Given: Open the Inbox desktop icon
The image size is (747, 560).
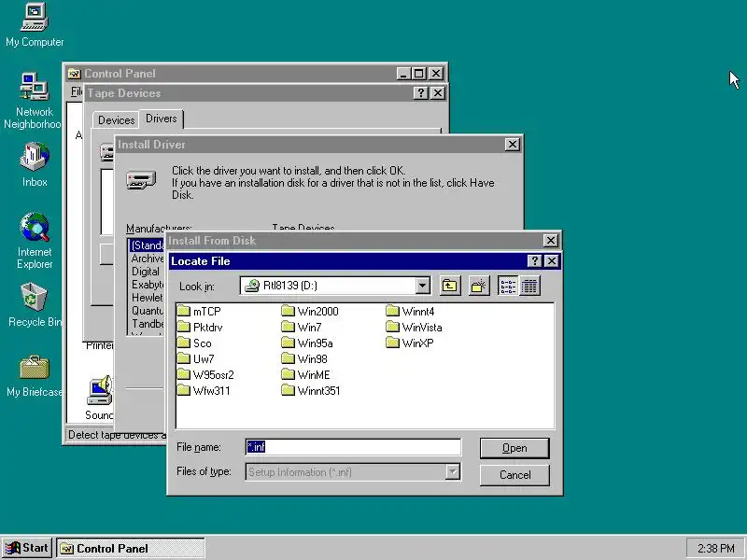Looking at the screenshot, I should [x=35, y=164].
